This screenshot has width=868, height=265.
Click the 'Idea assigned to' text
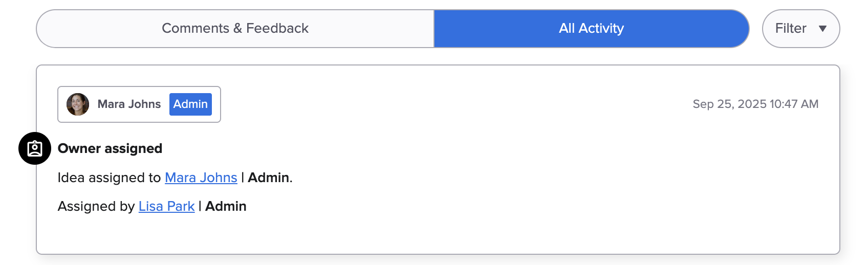(x=109, y=178)
